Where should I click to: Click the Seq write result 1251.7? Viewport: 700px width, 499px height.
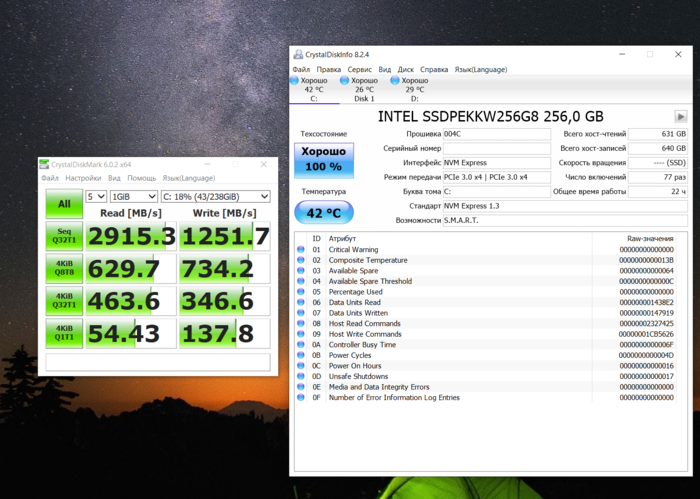[x=225, y=236]
